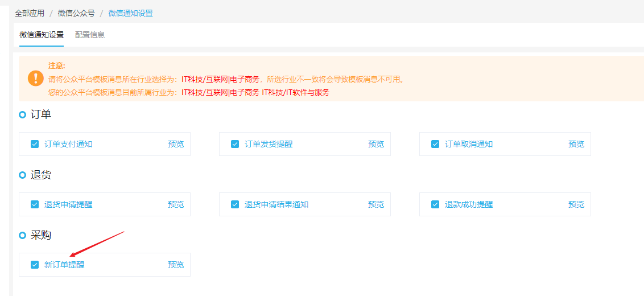The height and width of the screenshot is (296, 644).
Task: Click the 退货 section circle bullet icon
Action: point(23,175)
